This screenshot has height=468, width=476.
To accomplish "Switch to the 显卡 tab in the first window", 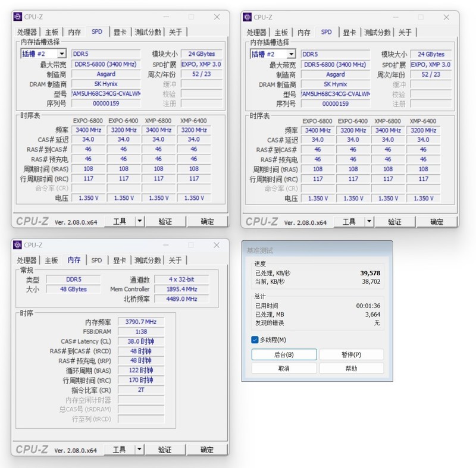I will point(119,32).
